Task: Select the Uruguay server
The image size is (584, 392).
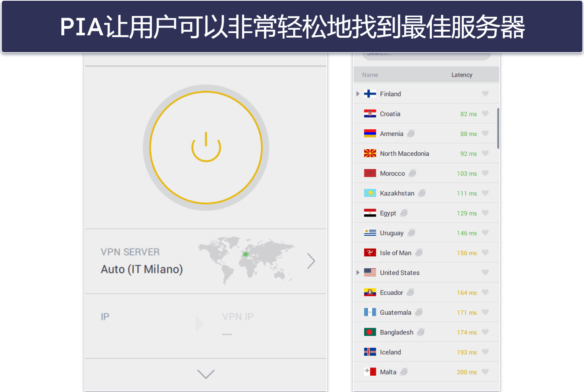Action: (x=426, y=233)
